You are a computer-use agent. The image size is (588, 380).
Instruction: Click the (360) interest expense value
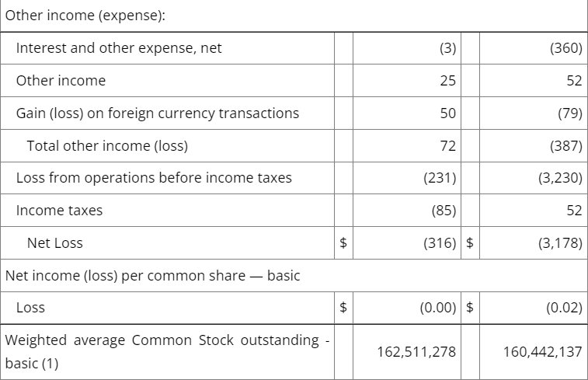coord(565,48)
